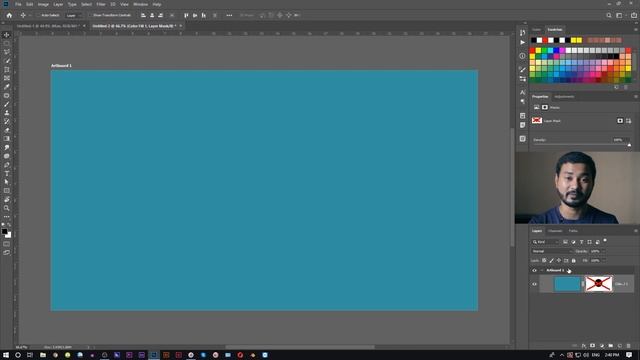The height and width of the screenshot is (360, 640).
Task: Select the Horizontal Type tool
Action: pos(7,173)
